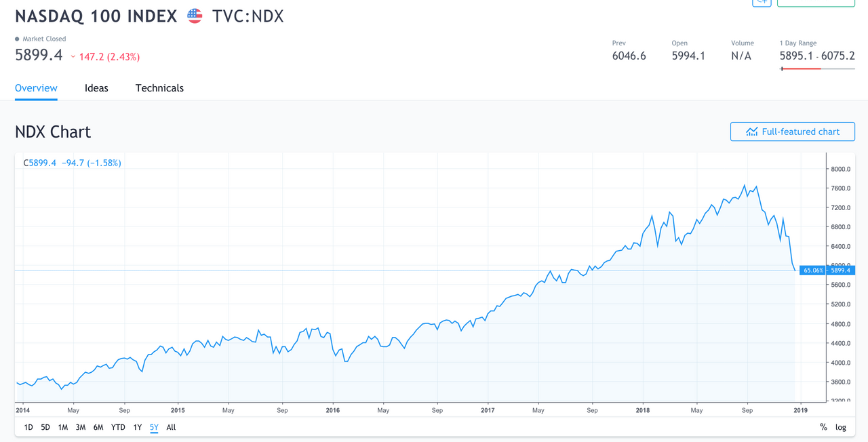
Task: Open the Full-featured chart
Action: 792,132
